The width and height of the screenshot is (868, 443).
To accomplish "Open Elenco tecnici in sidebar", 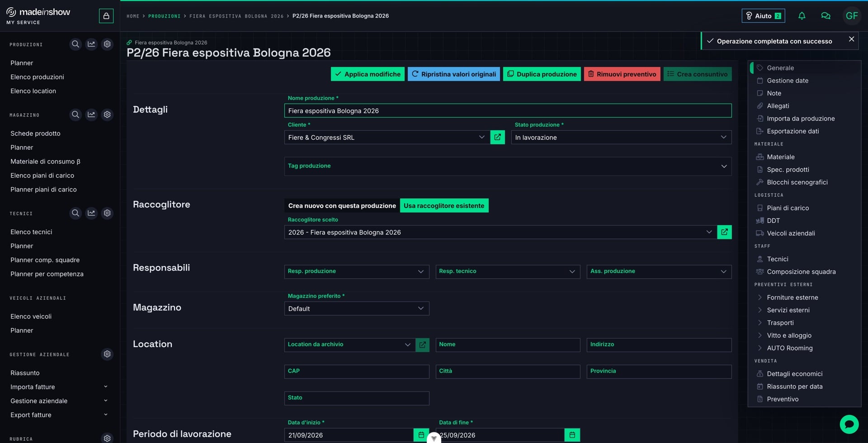I will coord(31,232).
